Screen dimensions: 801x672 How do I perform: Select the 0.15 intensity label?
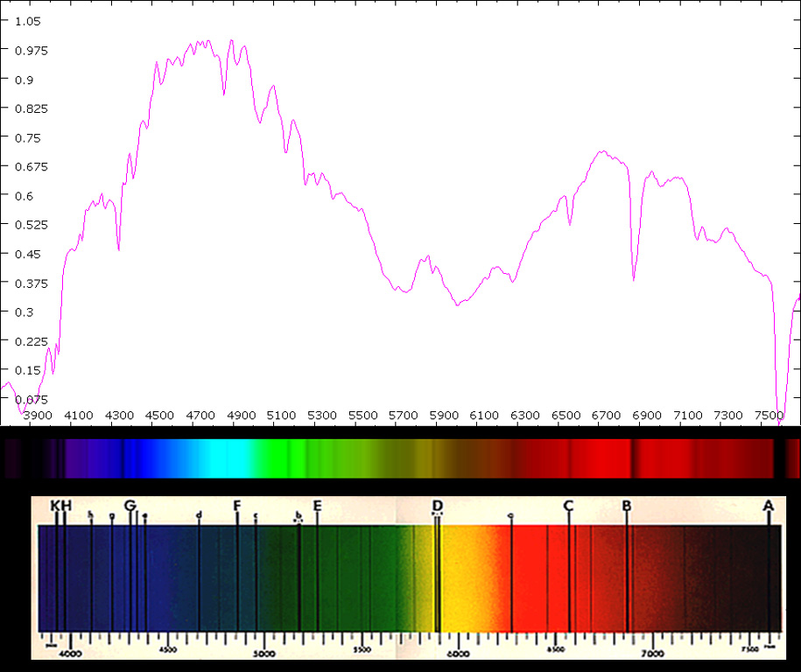click(x=28, y=371)
